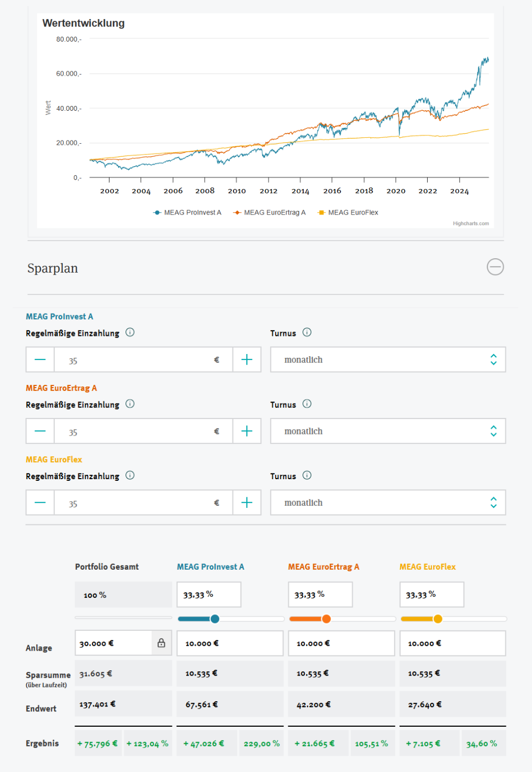Click info icon beside MEAG EuroFlex Einzahlung
Viewport: 532px width, 772px height.
(130, 475)
